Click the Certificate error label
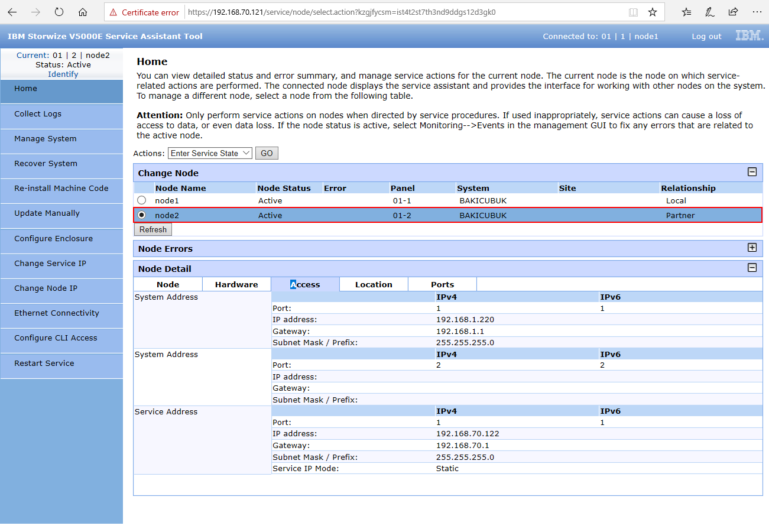 point(150,12)
